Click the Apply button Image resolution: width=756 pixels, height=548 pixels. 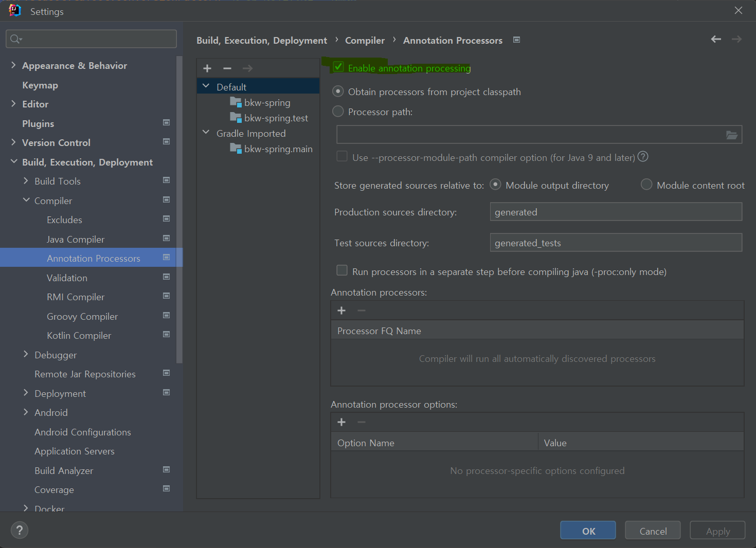(717, 531)
